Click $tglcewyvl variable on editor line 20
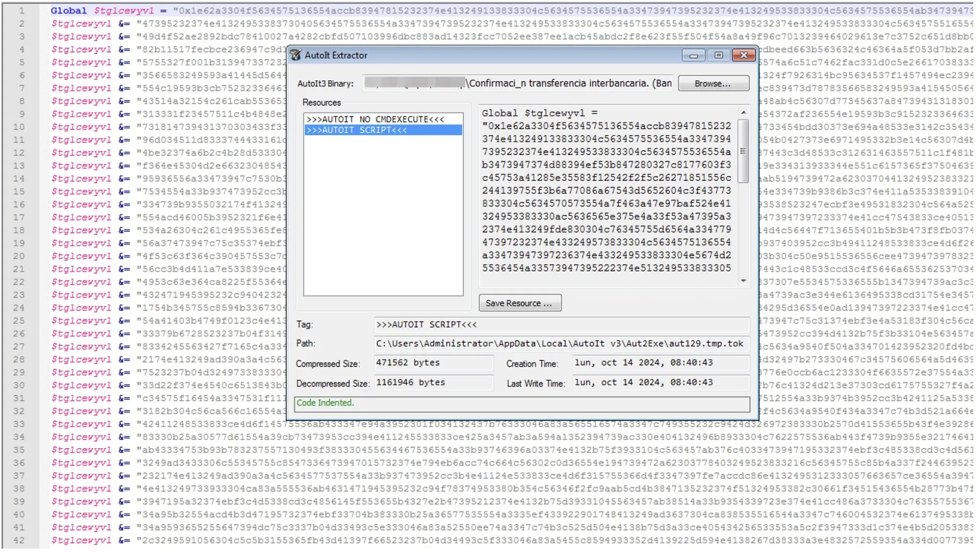 coord(81,256)
